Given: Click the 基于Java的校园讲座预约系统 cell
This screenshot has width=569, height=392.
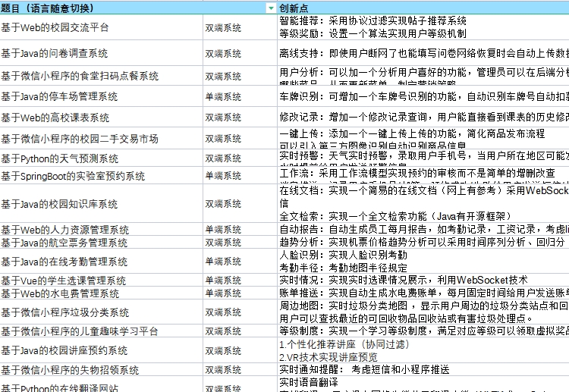Looking at the screenshot, I should 100,350.
